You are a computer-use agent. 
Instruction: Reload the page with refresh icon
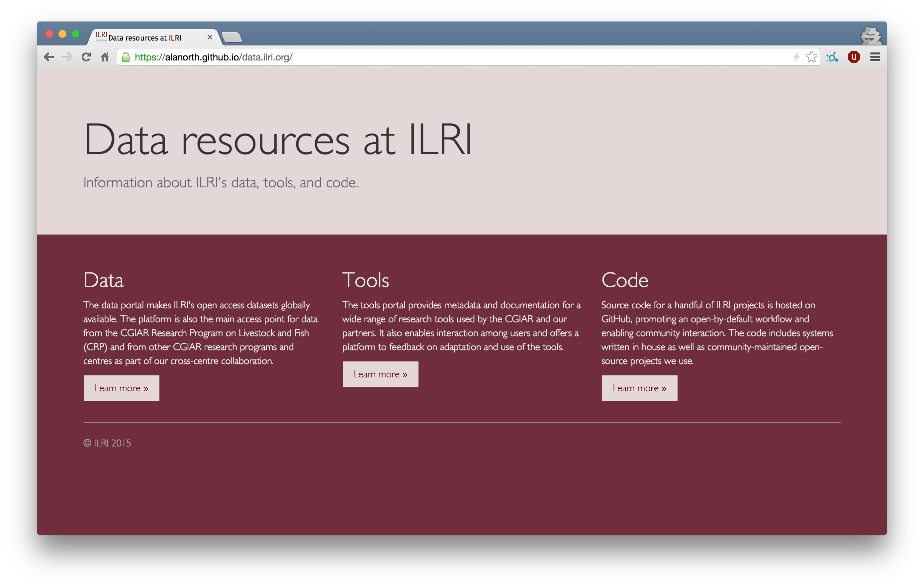(86, 57)
